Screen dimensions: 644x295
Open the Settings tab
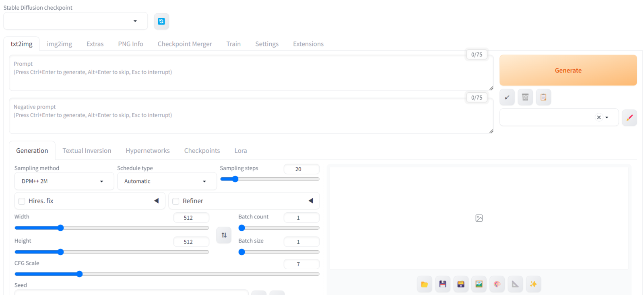[x=267, y=44]
